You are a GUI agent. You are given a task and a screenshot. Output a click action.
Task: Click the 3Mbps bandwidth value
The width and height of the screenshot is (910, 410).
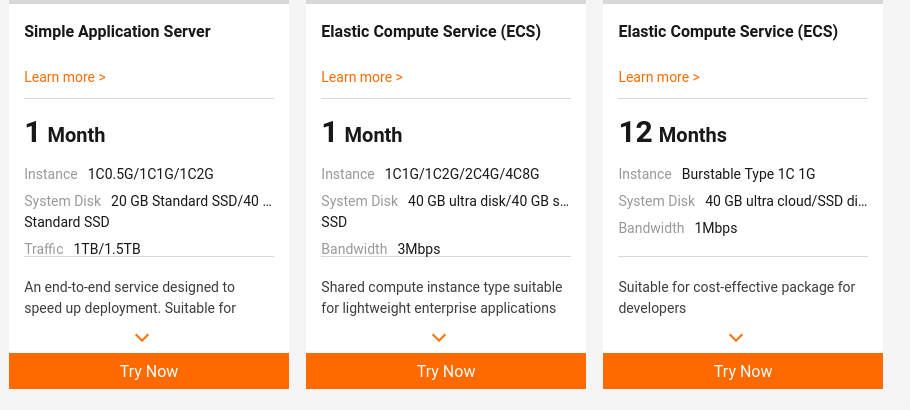point(418,249)
